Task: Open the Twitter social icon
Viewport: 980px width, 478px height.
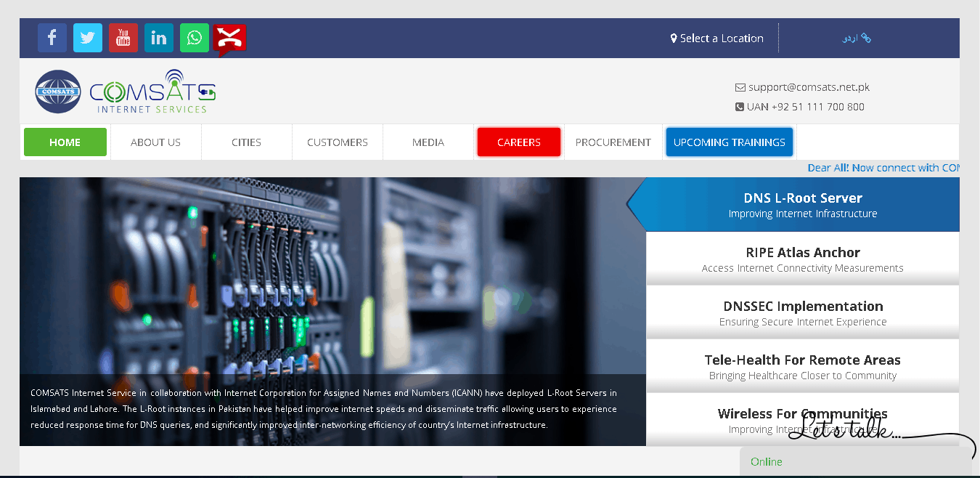Action: 88,38
